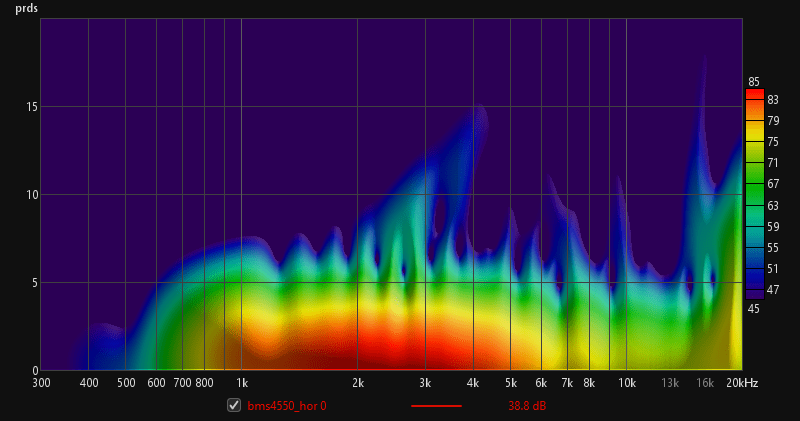Click the 6k frequency axis label
This screenshot has height=421, width=800.
click(x=541, y=383)
